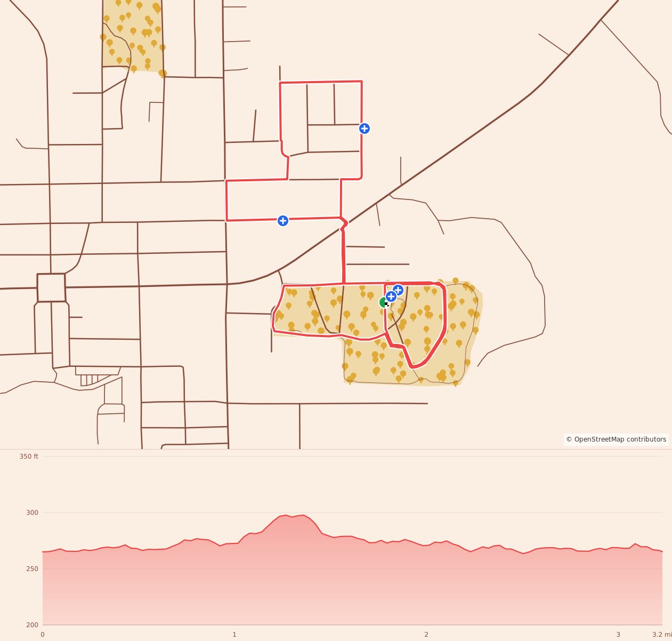Click the '200' elevation axis label
Image resolution: width=672 pixels, height=641 pixels.
[32, 624]
